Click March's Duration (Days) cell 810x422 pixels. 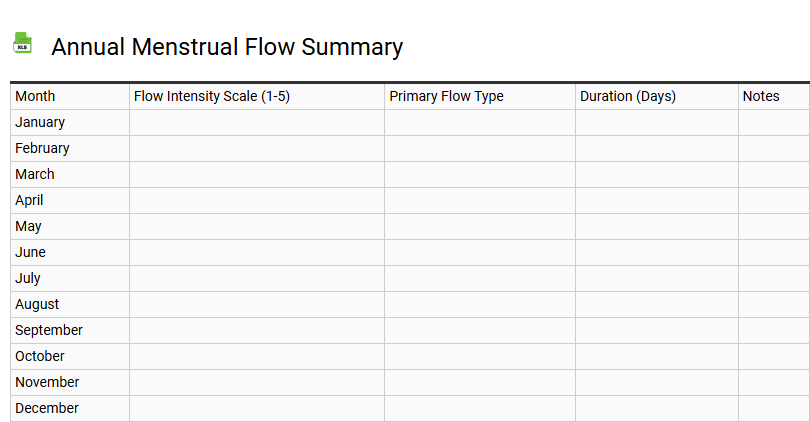pos(657,175)
